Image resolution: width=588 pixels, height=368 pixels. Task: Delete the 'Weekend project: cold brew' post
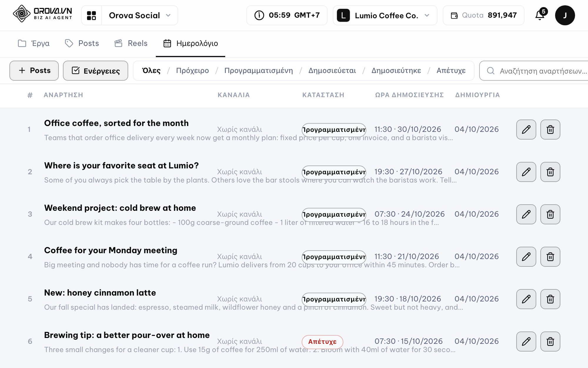[x=550, y=214]
